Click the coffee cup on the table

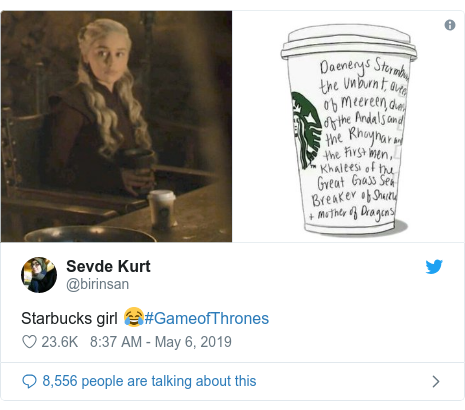click(162, 209)
